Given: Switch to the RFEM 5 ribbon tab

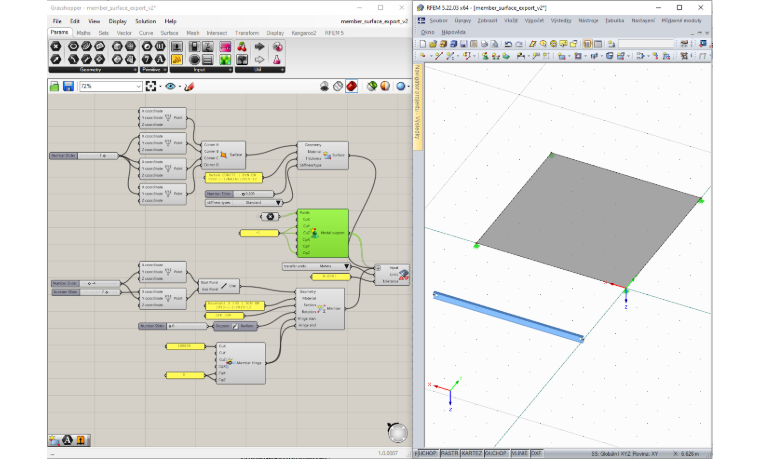Looking at the screenshot, I should click(x=334, y=33).
